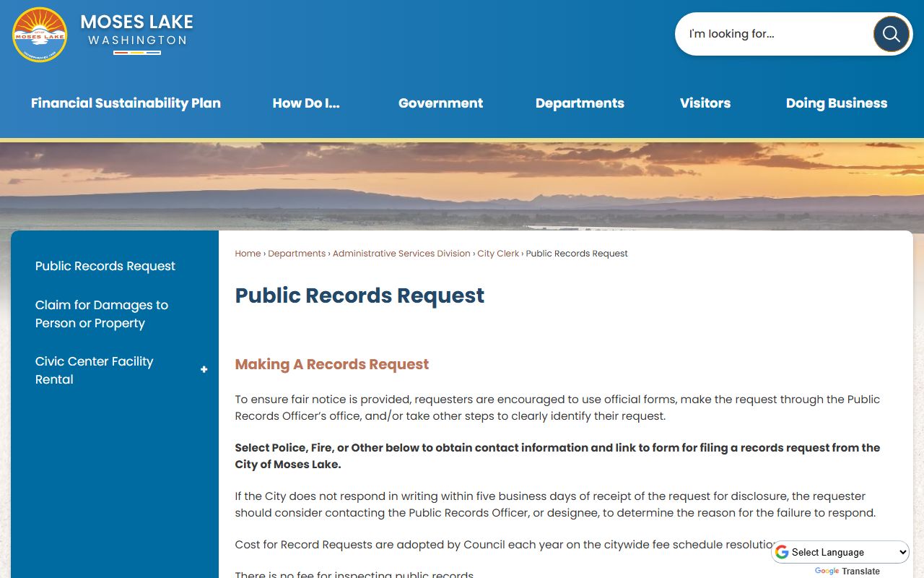The width and height of the screenshot is (924, 578).
Task: Open the Financial Sustainability Plan menu
Action: coord(126,103)
